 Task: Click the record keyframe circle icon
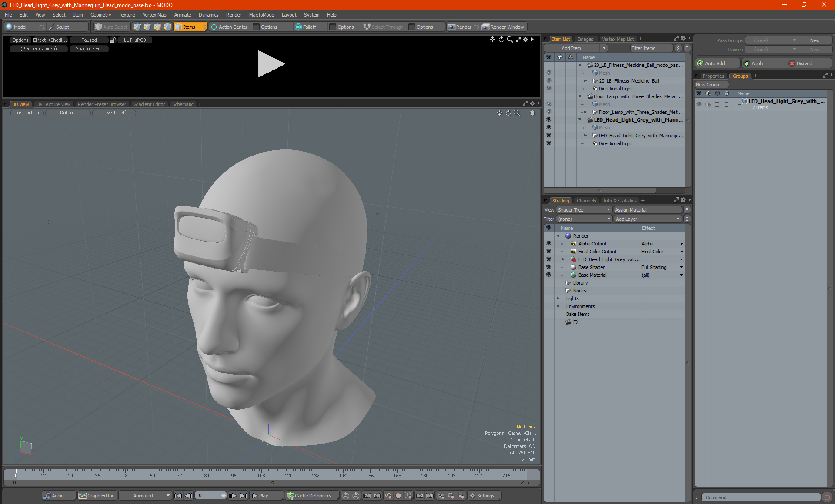[398, 496]
